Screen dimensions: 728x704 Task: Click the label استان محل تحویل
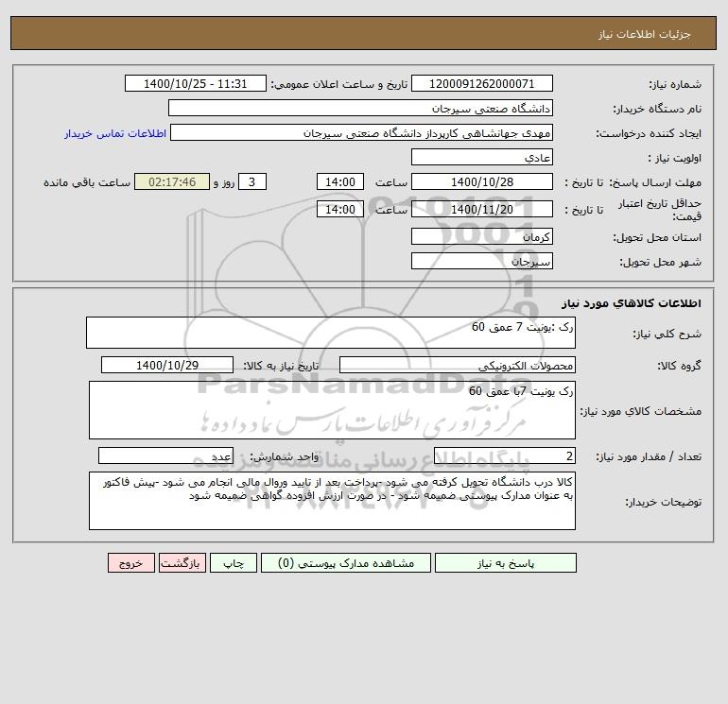click(657, 237)
